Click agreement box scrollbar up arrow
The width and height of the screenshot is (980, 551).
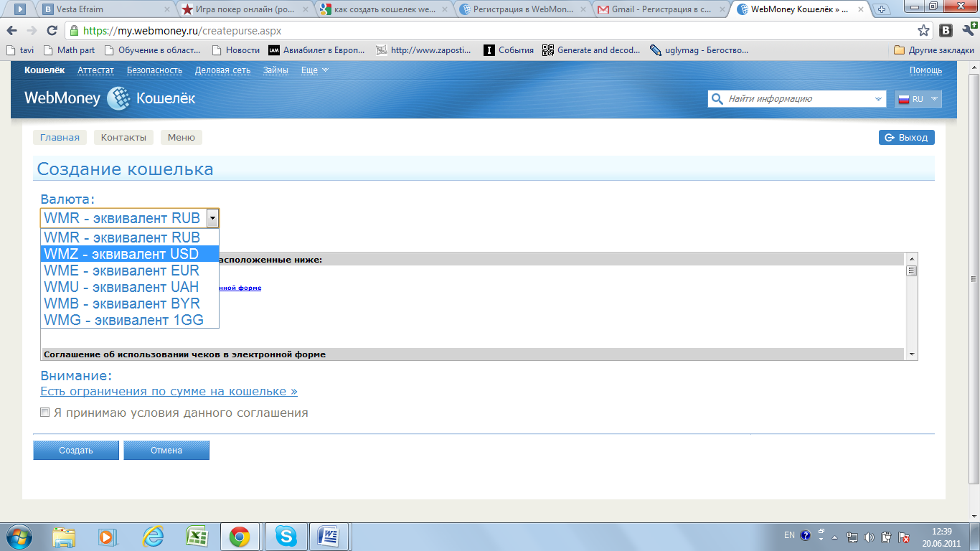point(912,258)
